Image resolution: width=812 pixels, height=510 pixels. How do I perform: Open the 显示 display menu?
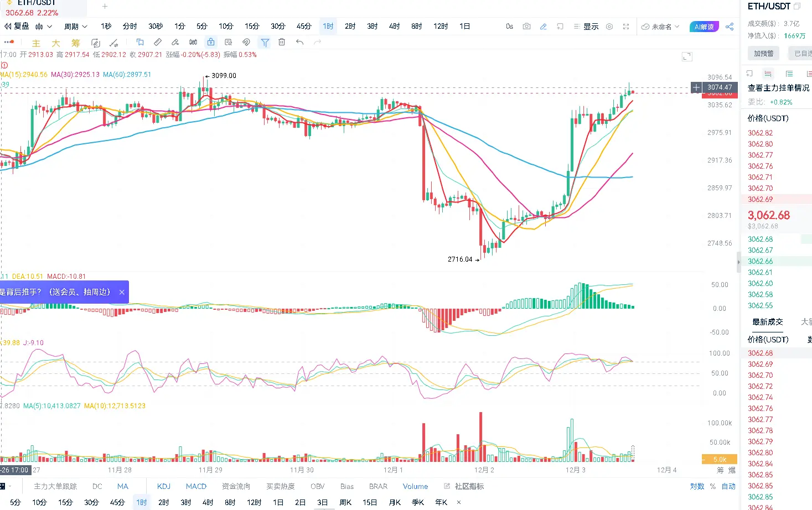(587, 26)
